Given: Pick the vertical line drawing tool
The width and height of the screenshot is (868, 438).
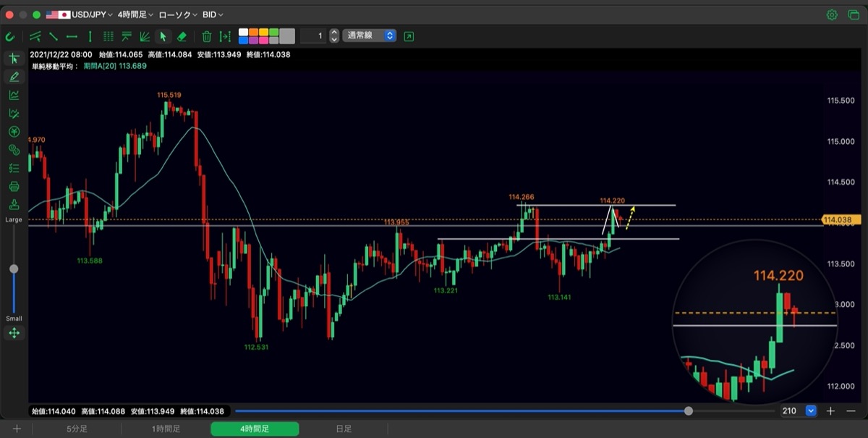Looking at the screenshot, I should click(x=90, y=35).
